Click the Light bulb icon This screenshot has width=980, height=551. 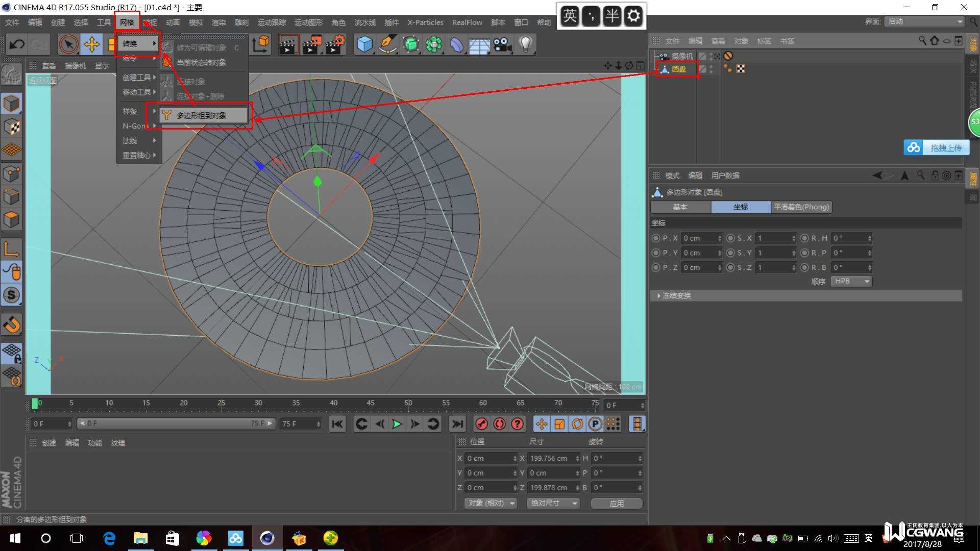coord(526,45)
